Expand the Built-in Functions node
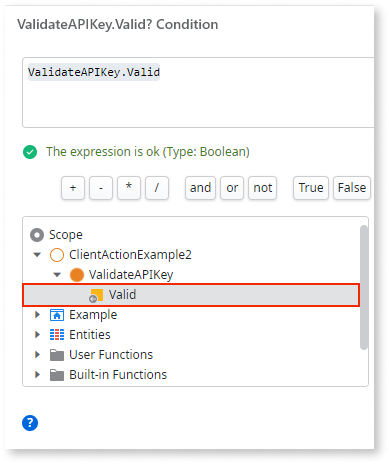Screen dimensions: 389x464 pos(37,375)
